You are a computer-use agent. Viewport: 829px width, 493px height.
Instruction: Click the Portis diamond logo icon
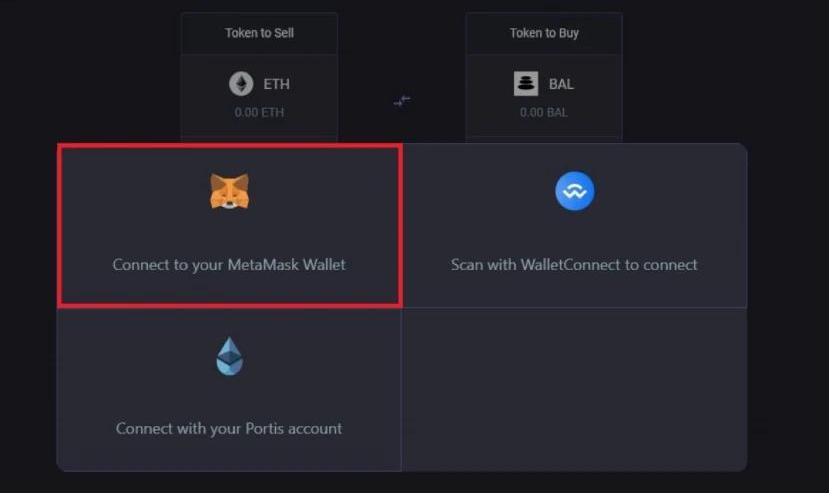click(x=229, y=355)
